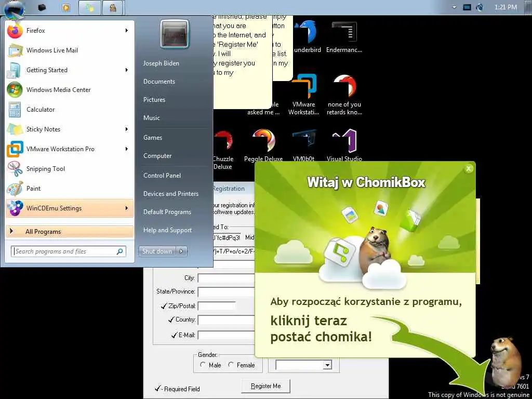Expand Sticky Notes jump list arrow

(127, 129)
